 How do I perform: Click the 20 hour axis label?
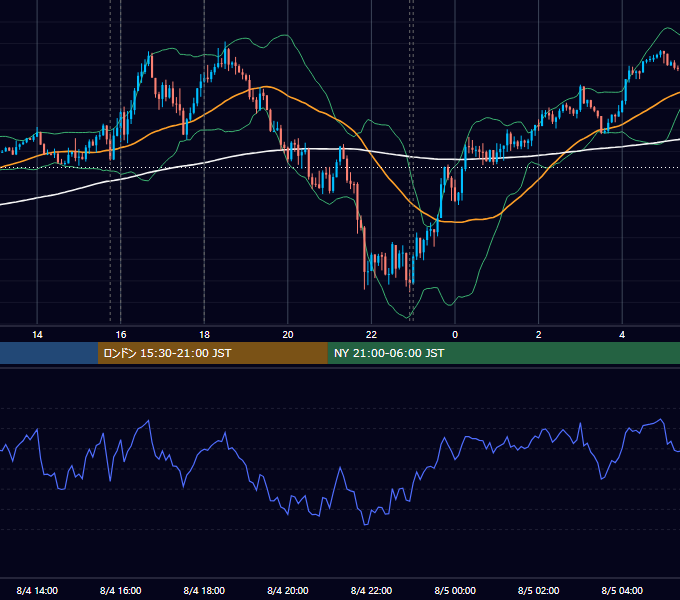click(x=288, y=335)
